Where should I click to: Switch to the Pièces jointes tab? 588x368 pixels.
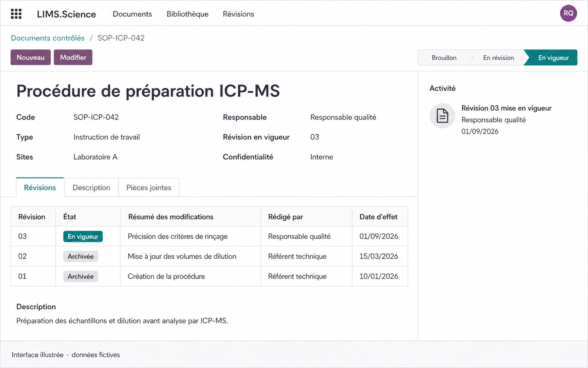click(149, 187)
